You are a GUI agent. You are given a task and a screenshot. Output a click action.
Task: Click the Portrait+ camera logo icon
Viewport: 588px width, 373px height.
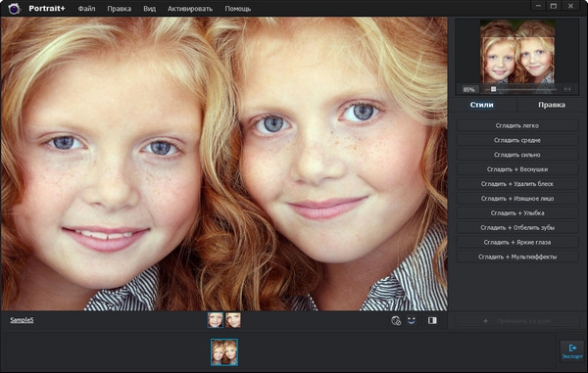tap(15, 8)
